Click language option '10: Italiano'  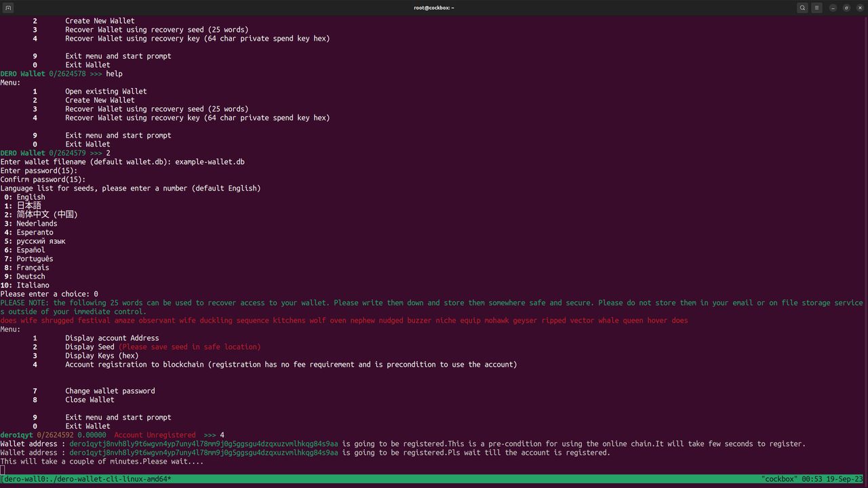click(x=24, y=285)
